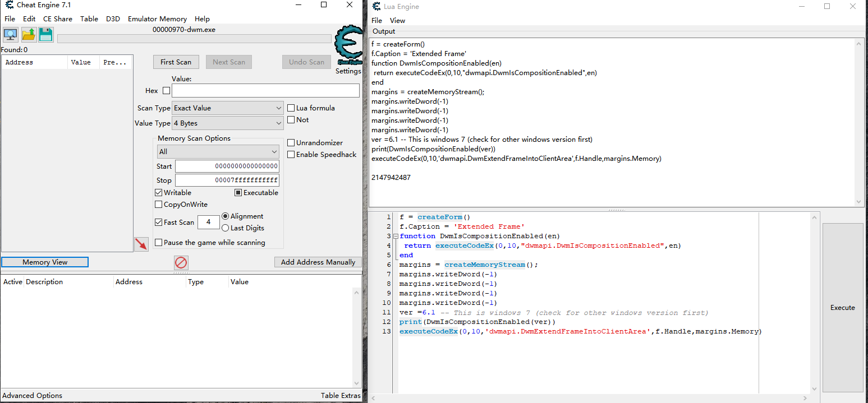Screen dimensions: 868x403
Task: Save the current cheat table
Action: pyautogui.click(x=45, y=34)
